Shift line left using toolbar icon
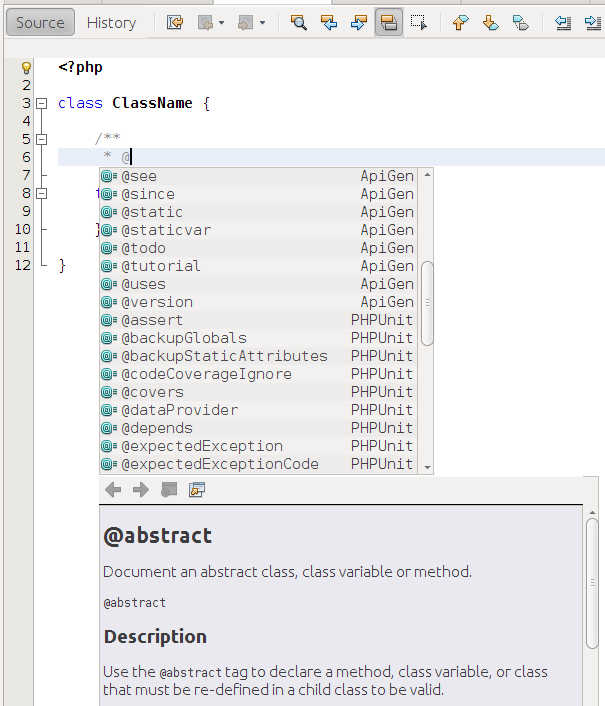Viewport: 605px width, 706px height. 563,23
